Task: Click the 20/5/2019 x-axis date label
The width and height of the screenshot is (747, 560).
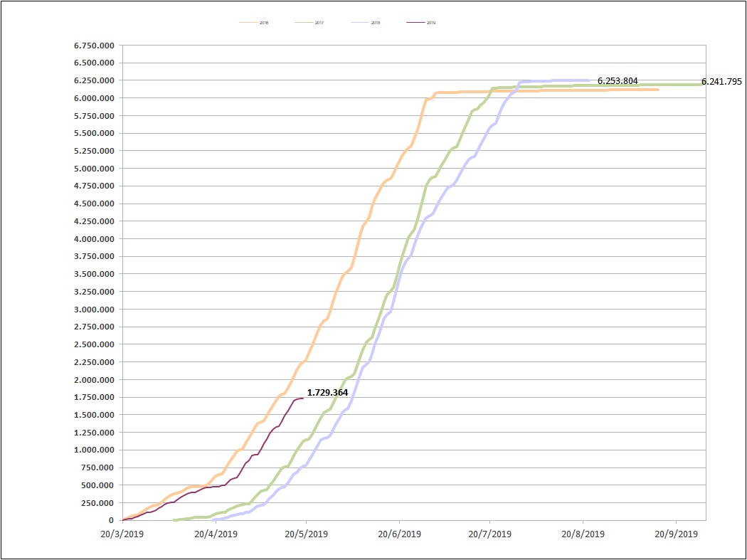Action: coord(306,532)
